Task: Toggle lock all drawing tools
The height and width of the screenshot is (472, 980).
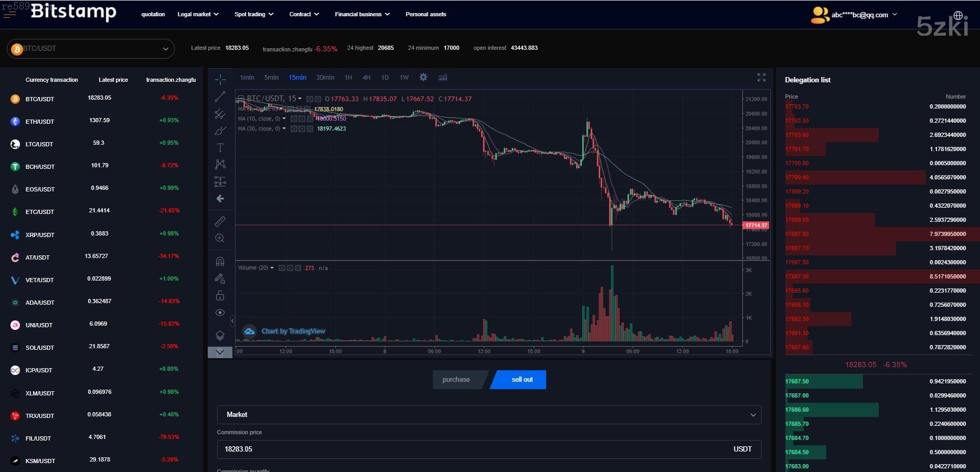Action: coord(220,296)
